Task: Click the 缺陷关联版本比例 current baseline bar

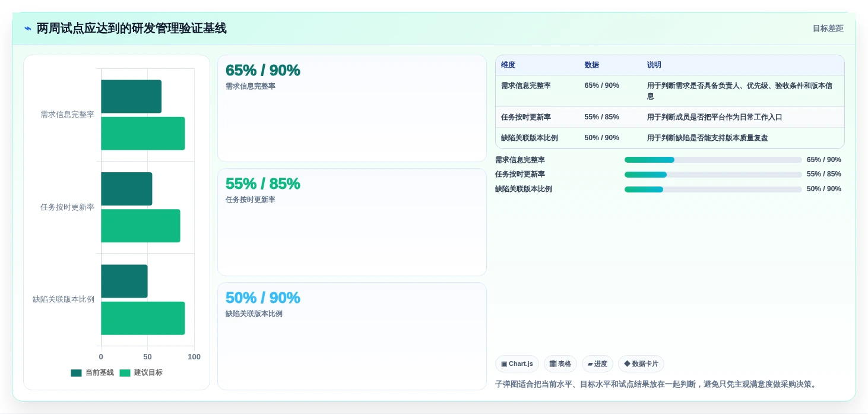Action: pos(124,281)
